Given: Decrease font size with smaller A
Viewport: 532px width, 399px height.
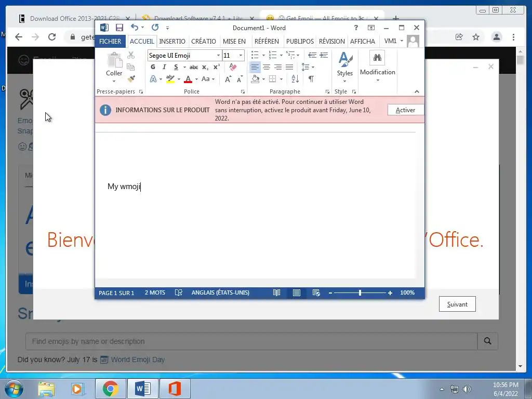Looking at the screenshot, I should coord(240,79).
